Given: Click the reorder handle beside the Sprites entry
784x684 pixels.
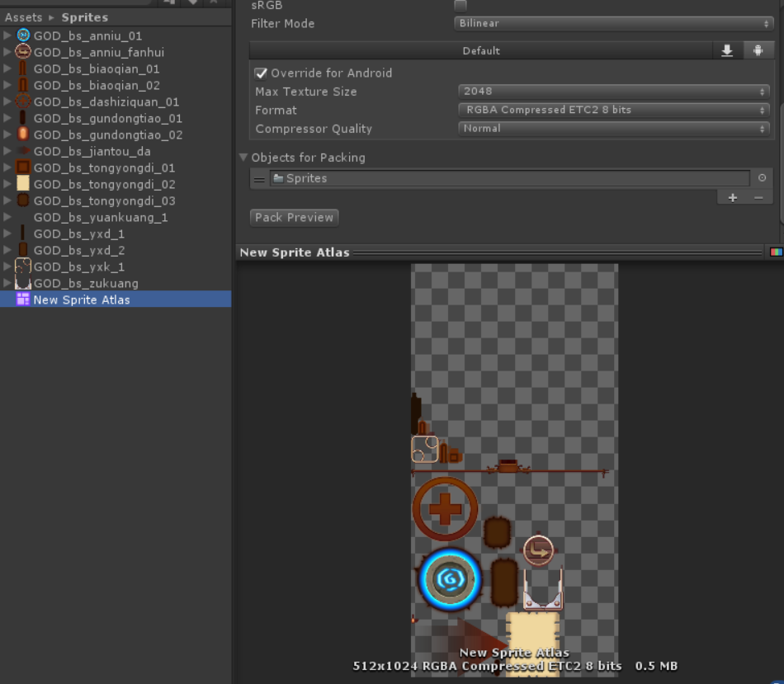Looking at the screenshot, I should pos(258,179).
